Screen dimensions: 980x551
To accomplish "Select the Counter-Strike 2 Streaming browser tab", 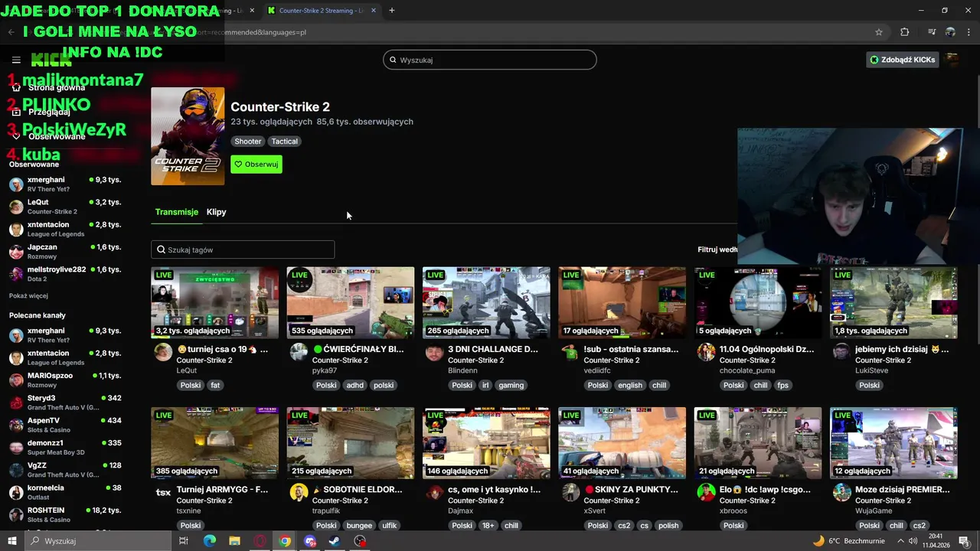I will coord(322,11).
